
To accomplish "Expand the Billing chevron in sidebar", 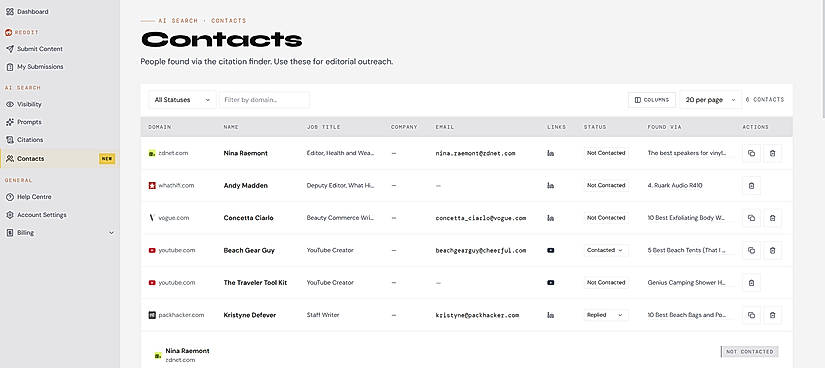I will (x=111, y=233).
